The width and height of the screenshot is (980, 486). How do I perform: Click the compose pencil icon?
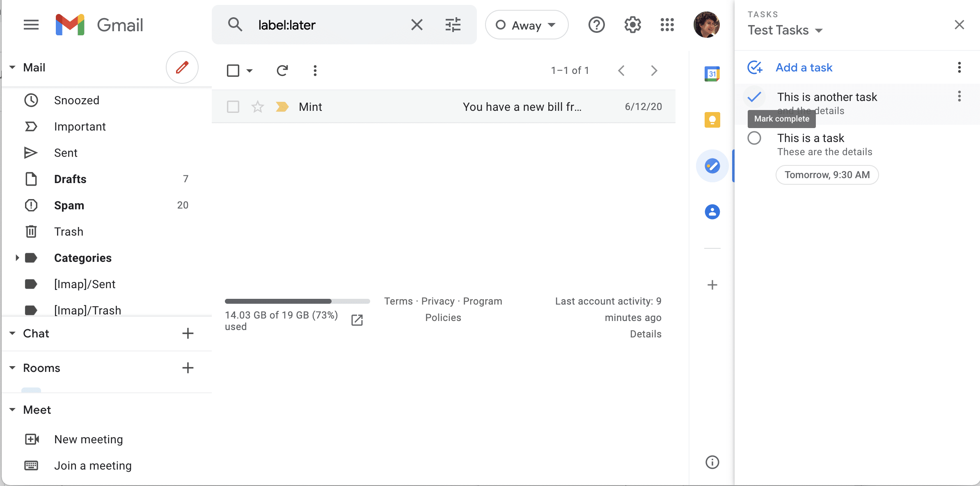pyautogui.click(x=182, y=67)
